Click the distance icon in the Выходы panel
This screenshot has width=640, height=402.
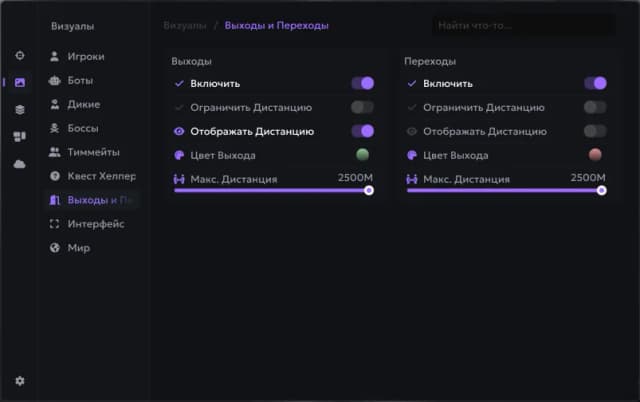tap(179, 179)
